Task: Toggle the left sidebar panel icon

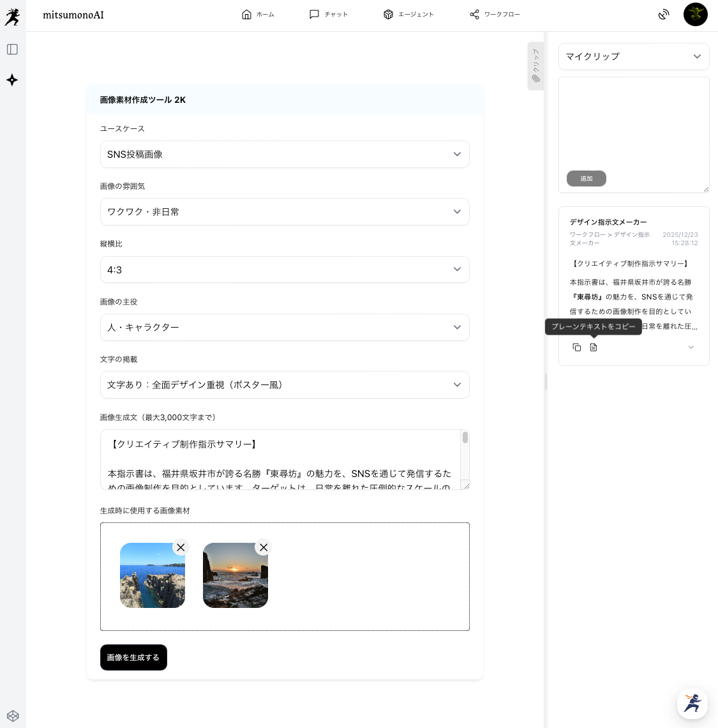Action: (12, 50)
